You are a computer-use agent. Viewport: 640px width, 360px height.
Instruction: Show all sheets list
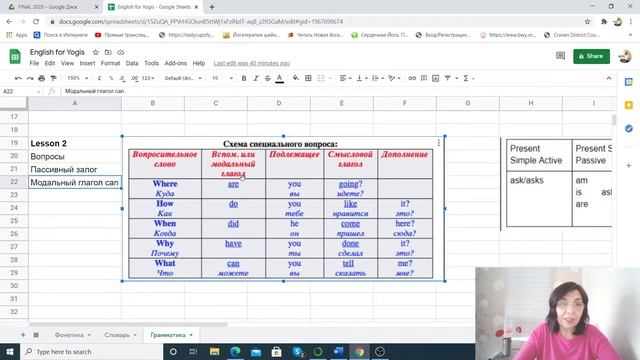[x=36, y=335]
